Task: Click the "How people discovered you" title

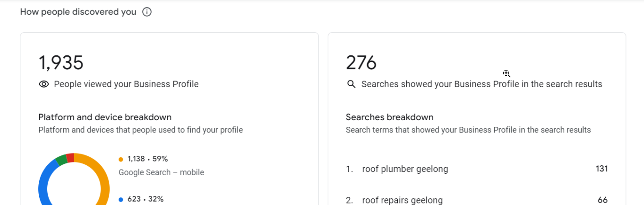Action: (x=78, y=12)
